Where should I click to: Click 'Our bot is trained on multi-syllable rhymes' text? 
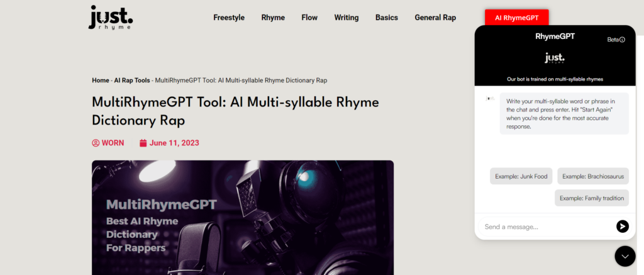[x=555, y=79]
